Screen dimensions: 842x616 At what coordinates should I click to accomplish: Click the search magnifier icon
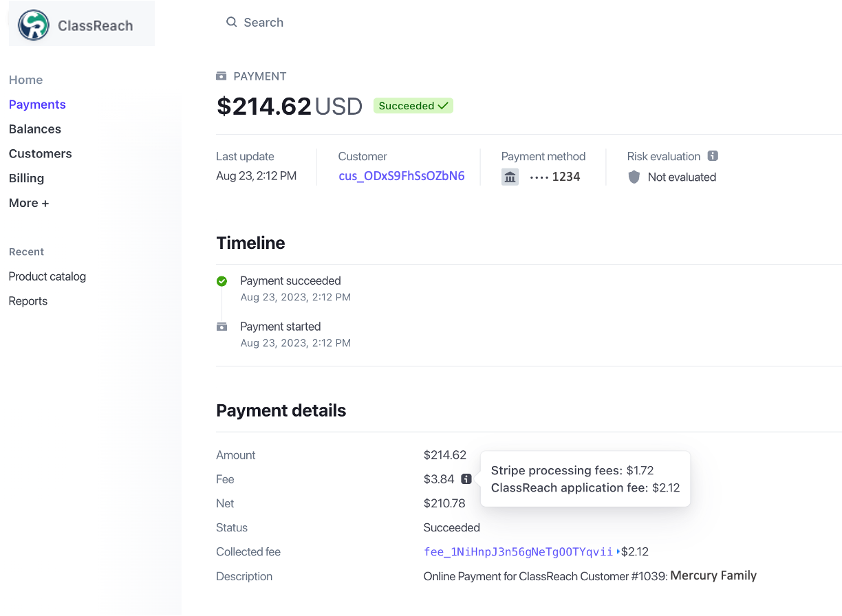click(232, 22)
